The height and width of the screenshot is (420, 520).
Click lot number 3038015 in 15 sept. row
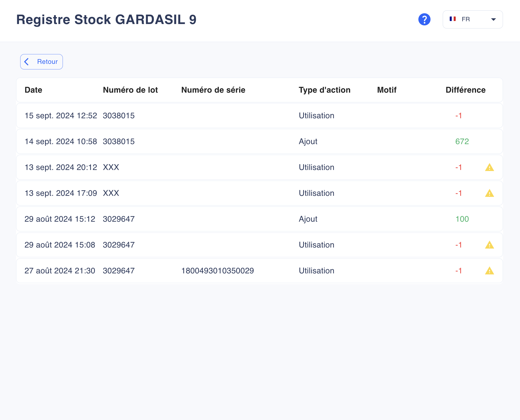(119, 116)
